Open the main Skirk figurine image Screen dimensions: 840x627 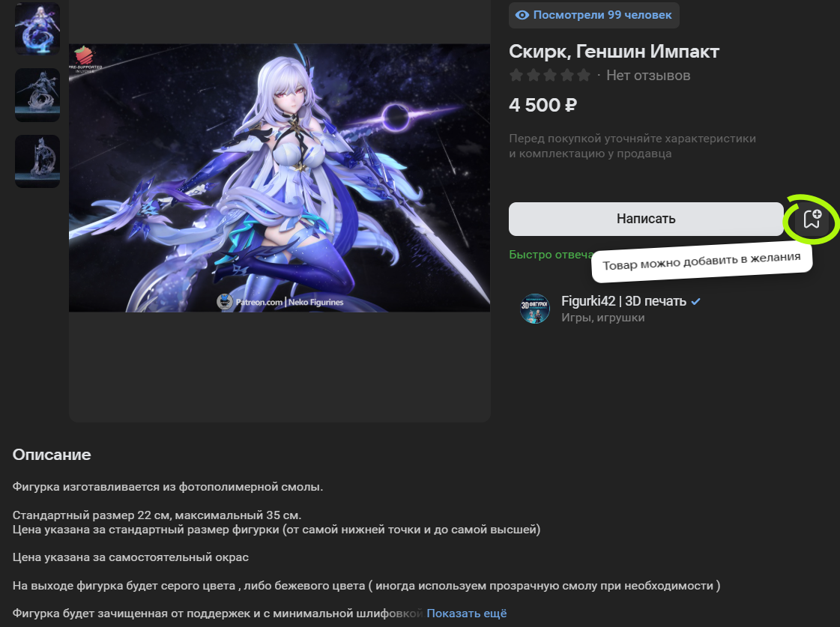pyautogui.click(x=280, y=178)
